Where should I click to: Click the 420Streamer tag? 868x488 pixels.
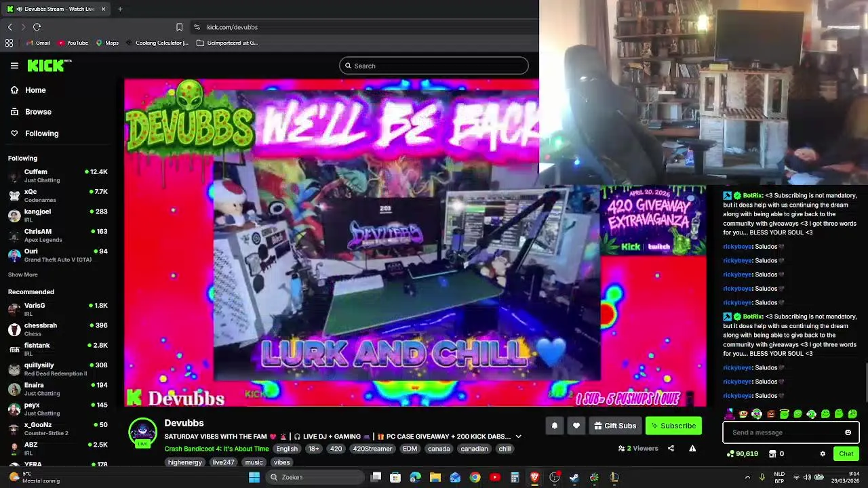point(372,449)
